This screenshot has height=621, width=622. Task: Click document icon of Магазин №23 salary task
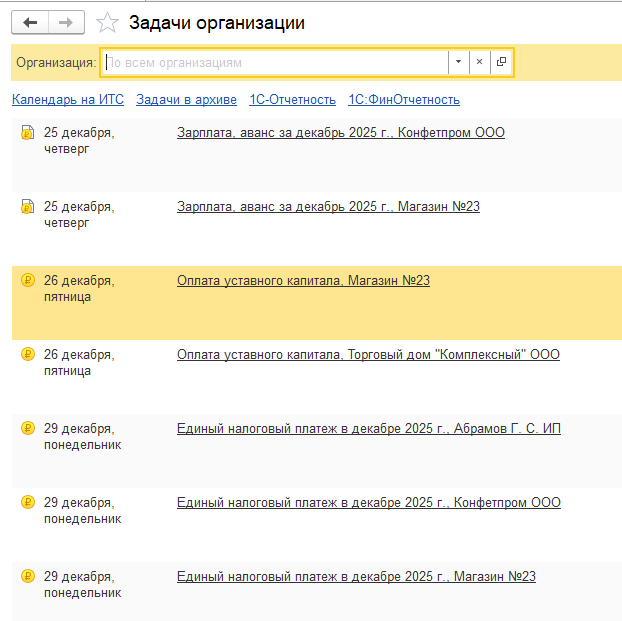click(28, 207)
